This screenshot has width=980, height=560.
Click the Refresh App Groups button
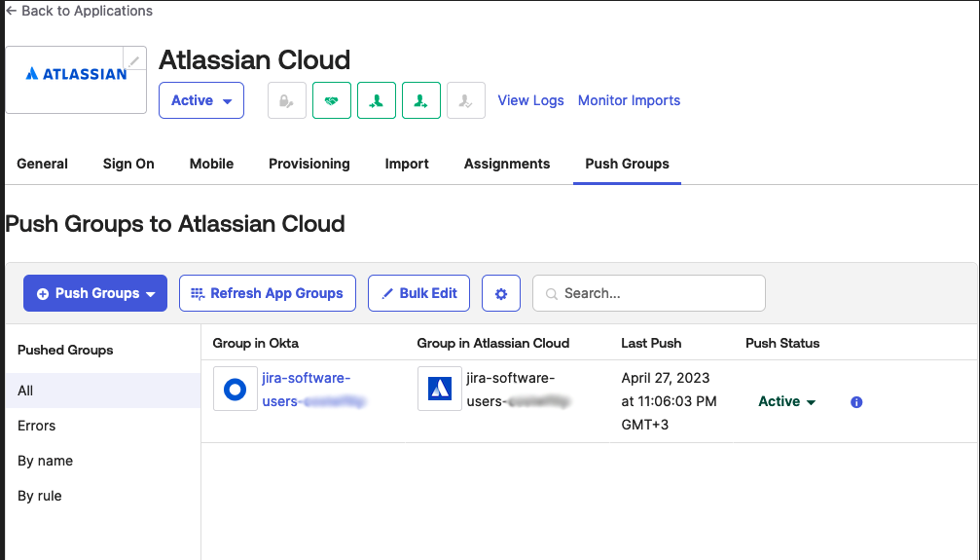click(x=268, y=293)
